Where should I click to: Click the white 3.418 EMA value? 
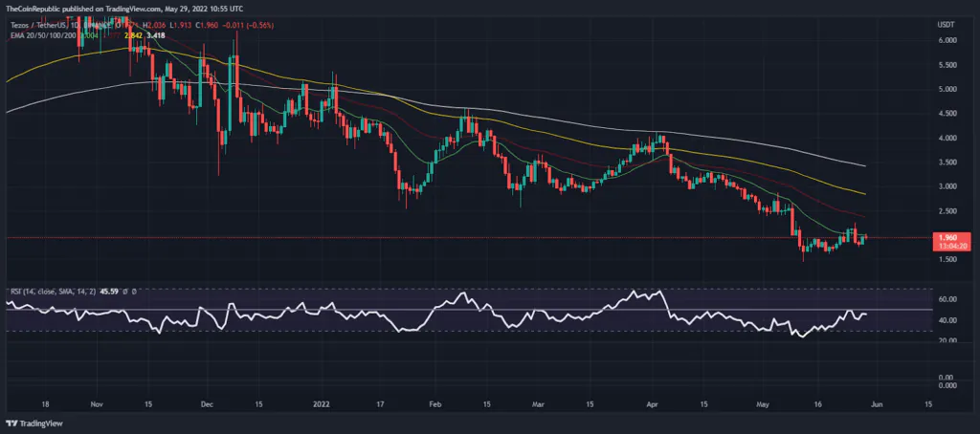(x=156, y=35)
